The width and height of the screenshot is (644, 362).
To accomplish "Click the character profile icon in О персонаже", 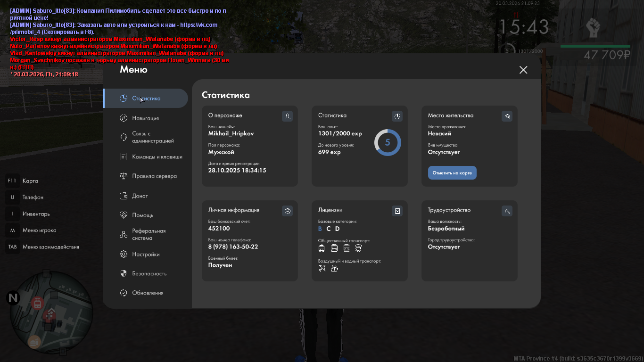I will click(287, 116).
